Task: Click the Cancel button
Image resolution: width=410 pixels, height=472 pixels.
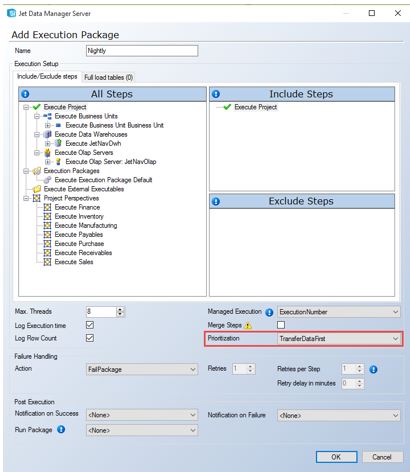Action: click(x=382, y=457)
